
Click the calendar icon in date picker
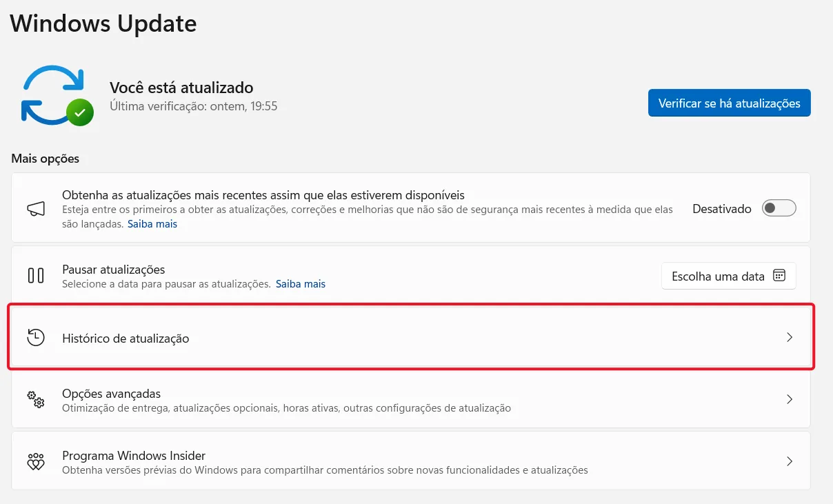point(779,276)
